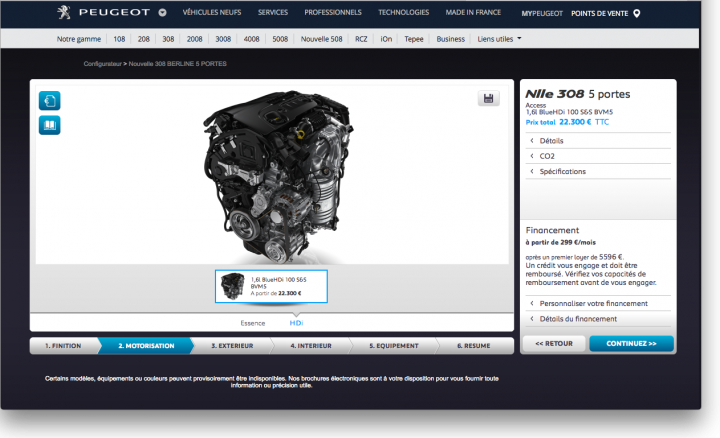Open the Made in France menu
The height and width of the screenshot is (438, 720).
pyautogui.click(x=473, y=12)
